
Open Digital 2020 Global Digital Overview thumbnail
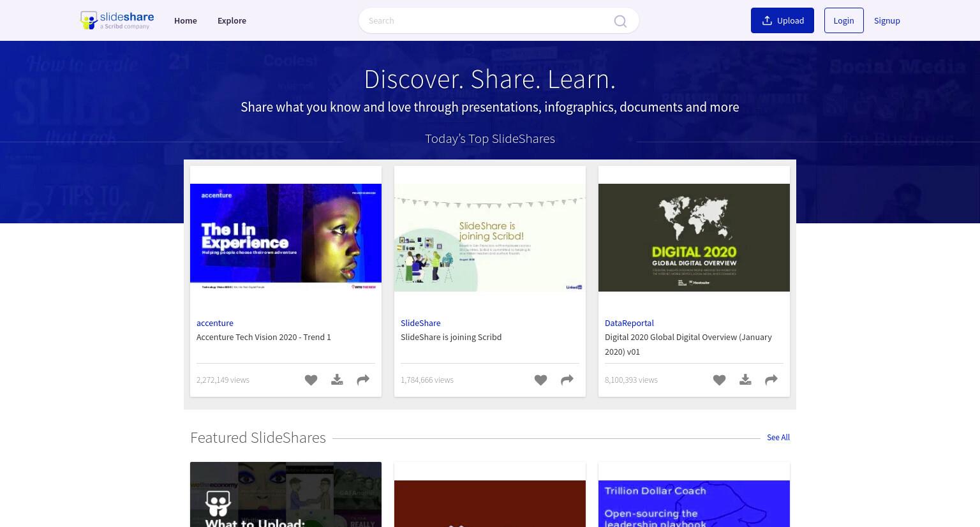(x=694, y=237)
